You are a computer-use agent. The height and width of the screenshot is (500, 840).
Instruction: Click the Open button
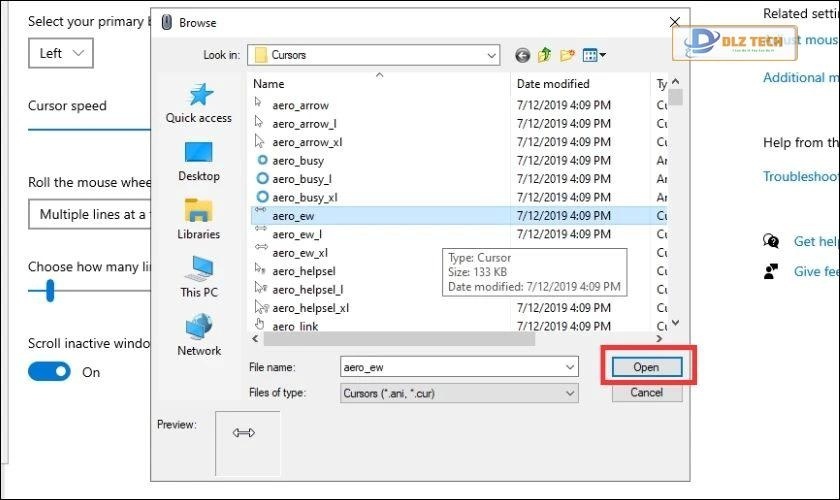click(x=647, y=367)
